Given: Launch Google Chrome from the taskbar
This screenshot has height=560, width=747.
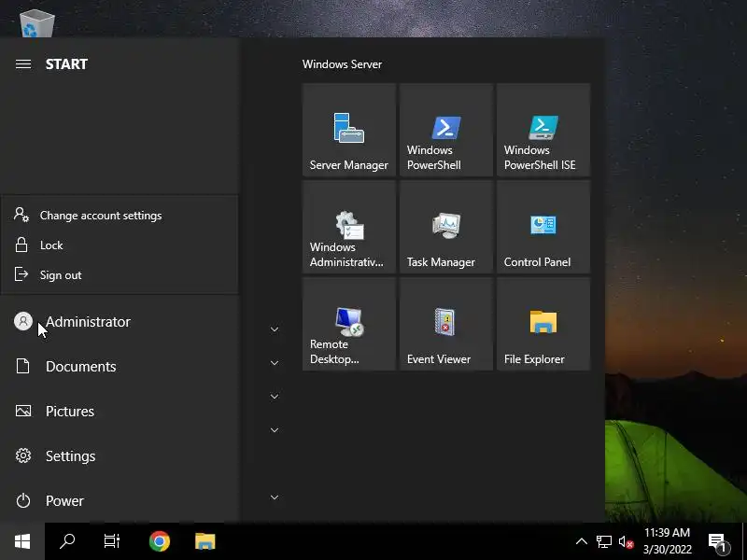Looking at the screenshot, I should pos(159,541).
